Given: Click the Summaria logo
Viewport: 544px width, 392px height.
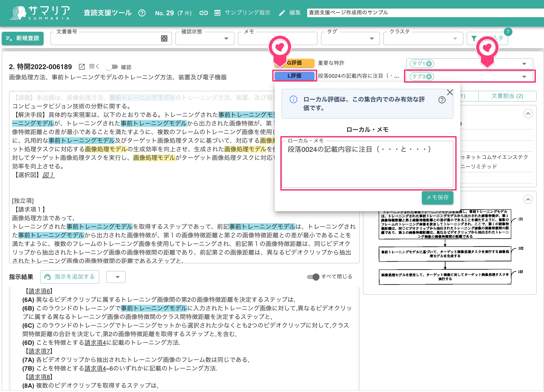Looking at the screenshot, I should tap(40, 13).
